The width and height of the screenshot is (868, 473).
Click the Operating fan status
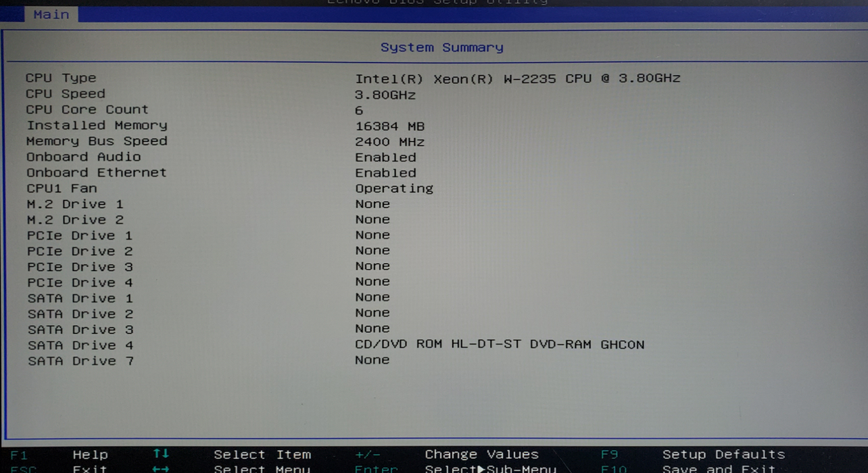[x=394, y=189]
